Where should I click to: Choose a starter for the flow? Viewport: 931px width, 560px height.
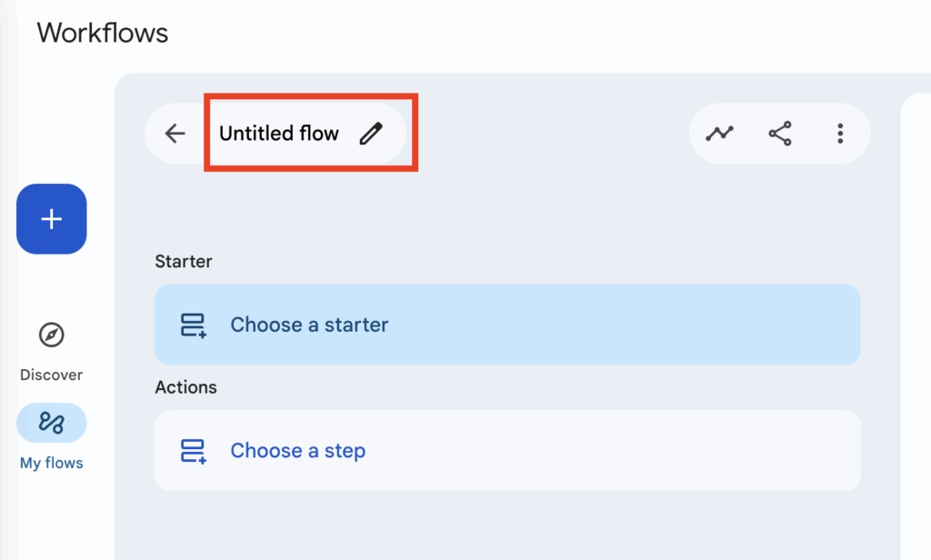(309, 325)
